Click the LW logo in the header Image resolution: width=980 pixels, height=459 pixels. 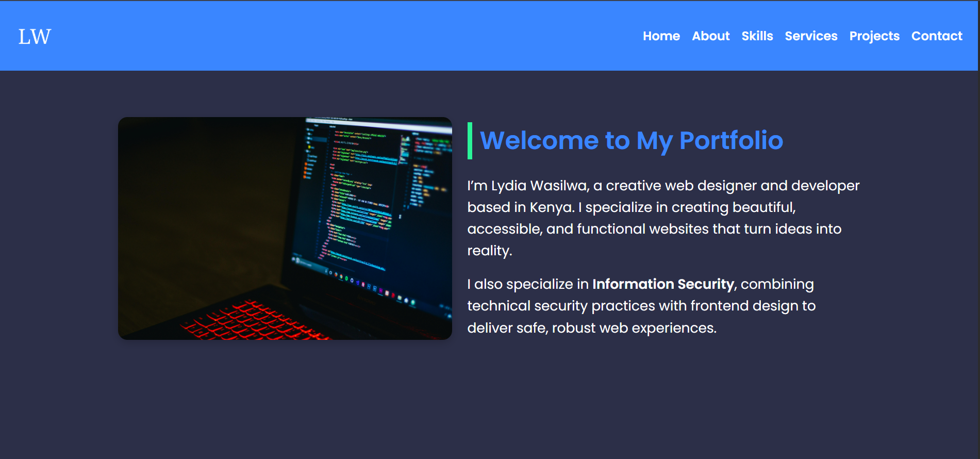[x=35, y=37]
